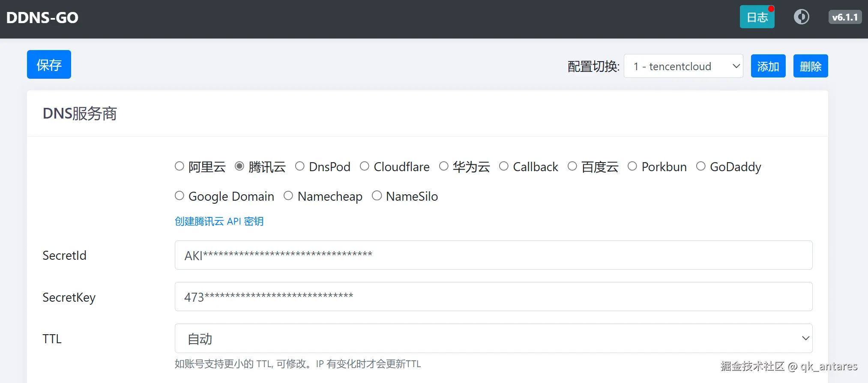Choose DnsPod as DNS provider
Screen dimensions: 868x383
coord(300,166)
